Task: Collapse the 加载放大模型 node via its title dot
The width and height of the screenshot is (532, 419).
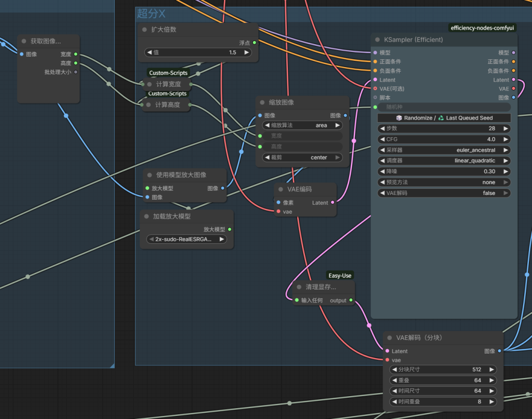Action: [147, 217]
